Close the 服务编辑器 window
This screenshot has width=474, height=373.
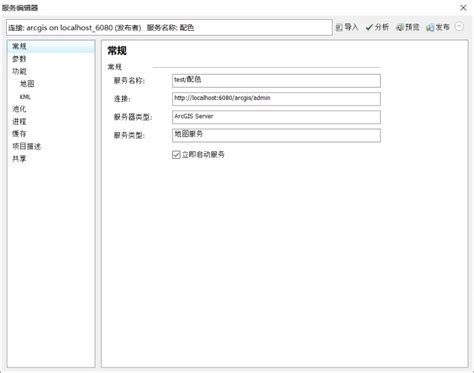click(463, 8)
